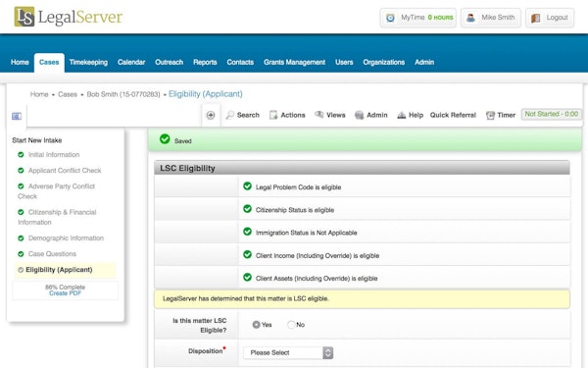The width and height of the screenshot is (588, 368).
Task: Select Yes for LSC Eligible
Action: click(256, 325)
